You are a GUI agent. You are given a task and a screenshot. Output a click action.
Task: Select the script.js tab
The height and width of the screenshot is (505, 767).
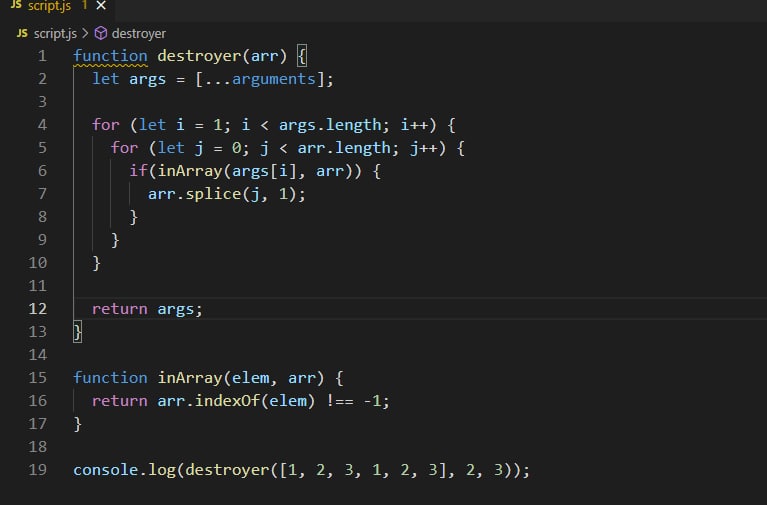[49, 6]
